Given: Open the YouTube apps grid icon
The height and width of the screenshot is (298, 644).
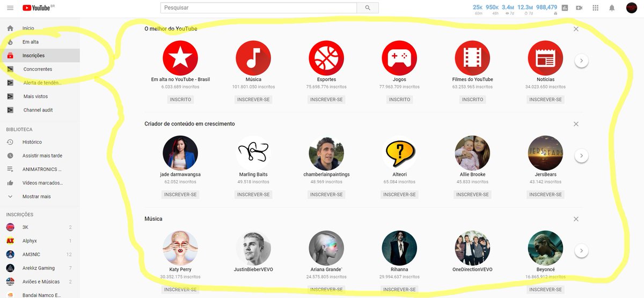Looking at the screenshot, I should 595,8.
